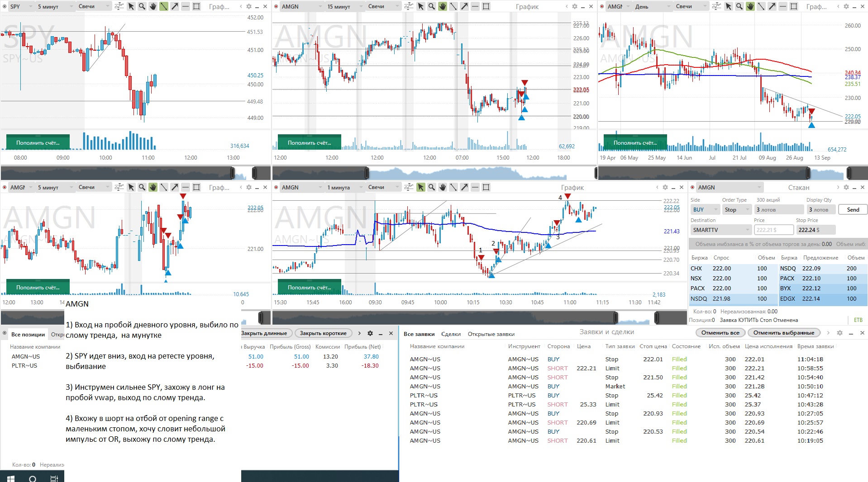The height and width of the screenshot is (482, 868).
Task: Expand 'День' timeframe dropdown
Action: click(x=653, y=6)
